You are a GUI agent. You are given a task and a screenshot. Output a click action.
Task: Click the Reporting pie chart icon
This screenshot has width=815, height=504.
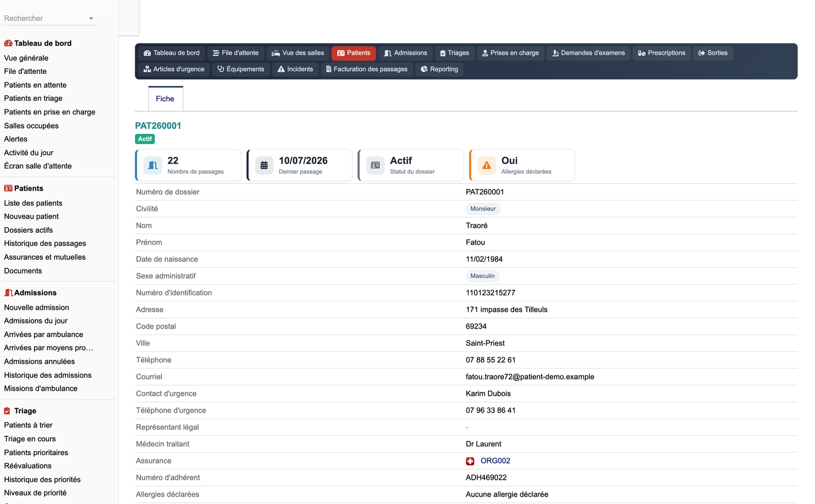(x=424, y=69)
